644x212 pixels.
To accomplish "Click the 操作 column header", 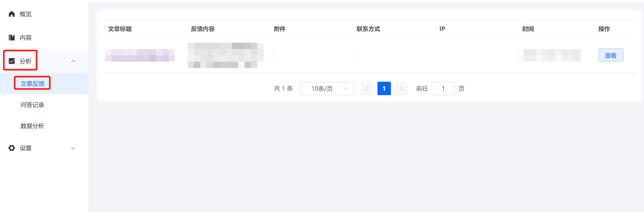I will coord(604,29).
